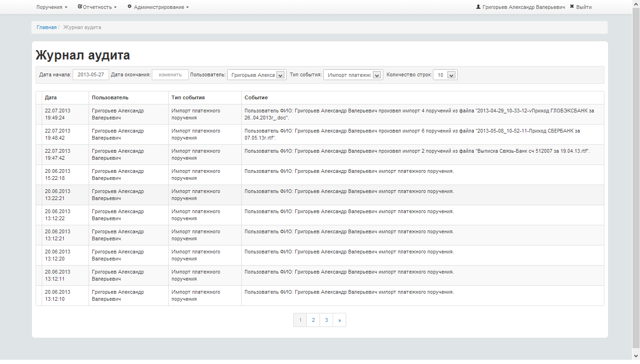Focus the Дата начала date field
640x364 pixels.
91,75
